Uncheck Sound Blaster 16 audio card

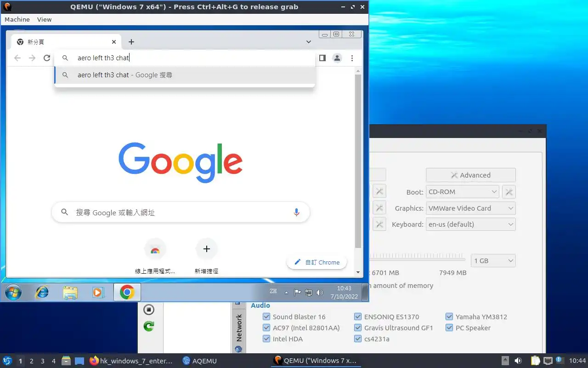(x=266, y=316)
